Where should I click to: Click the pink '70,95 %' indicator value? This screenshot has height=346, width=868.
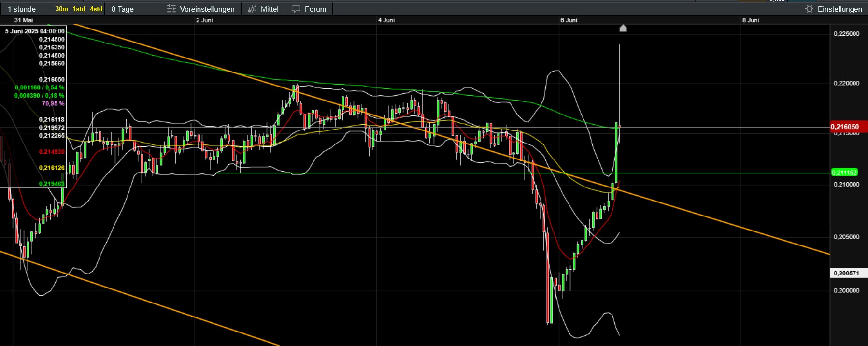tap(53, 103)
